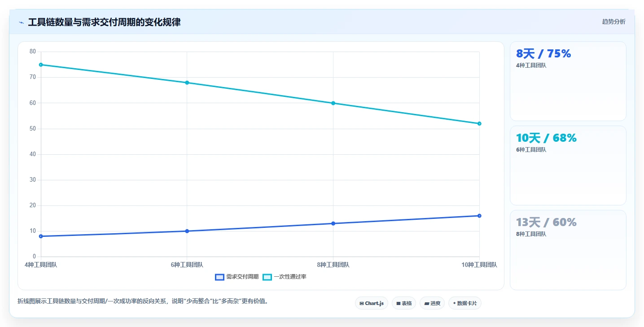Click the blue data point at 13 for 8种工具团队
This screenshot has height=327, width=644.
[x=333, y=223]
